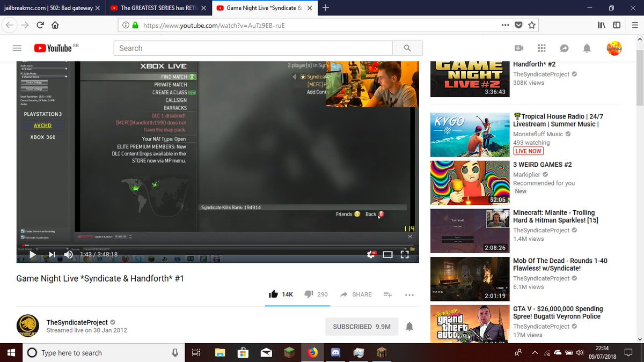Mute the video player volume
Screen dimensions: 644x362
pos(69,255)
